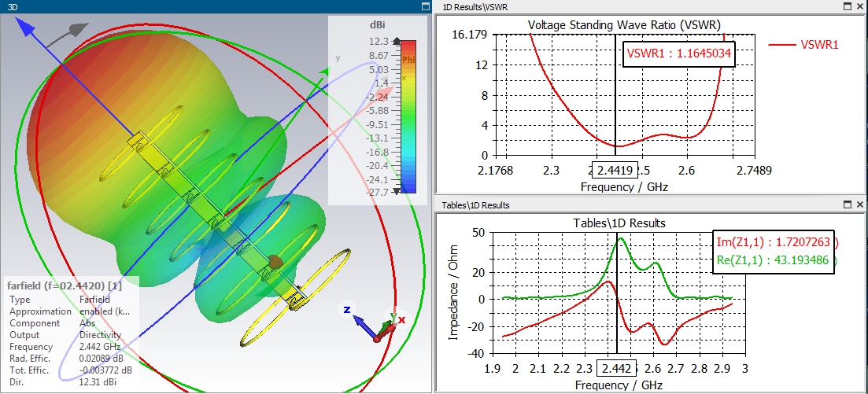This screenshot has width=868, height=394.
Task: Click the down arrow below the dBi color scale
Action: click(396, 191)
